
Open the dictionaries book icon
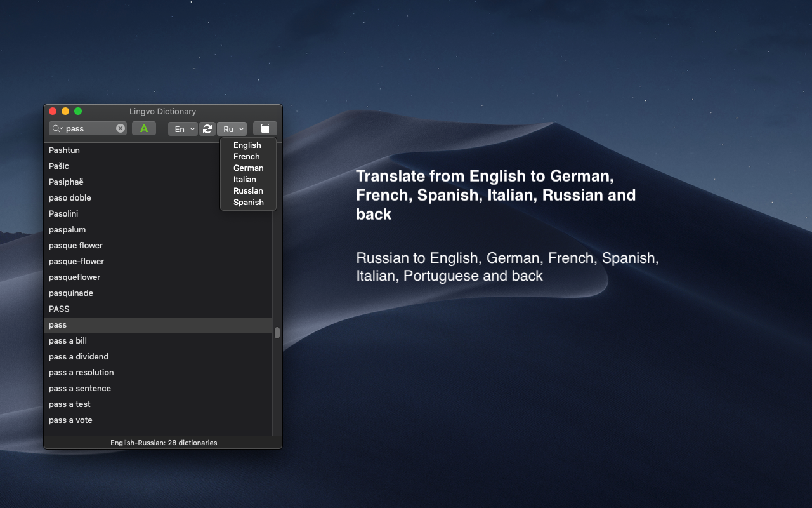point(265,129)
